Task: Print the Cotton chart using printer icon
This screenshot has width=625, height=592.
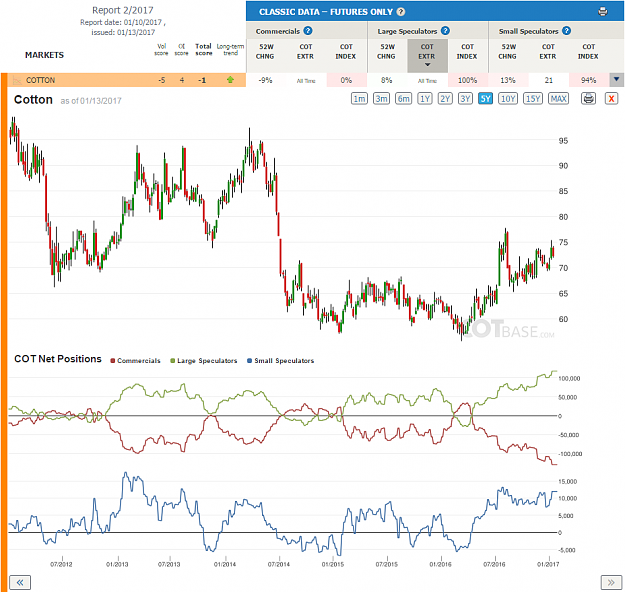Action: 588,98
